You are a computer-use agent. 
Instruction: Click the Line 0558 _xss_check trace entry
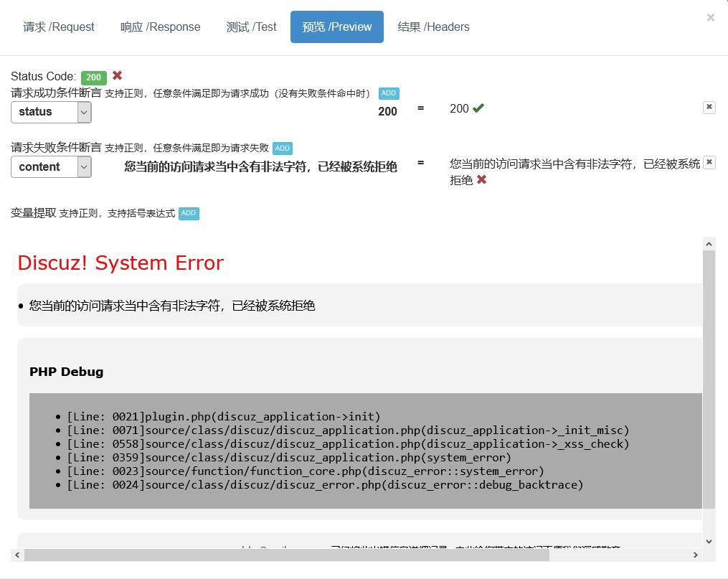point(348,444)
